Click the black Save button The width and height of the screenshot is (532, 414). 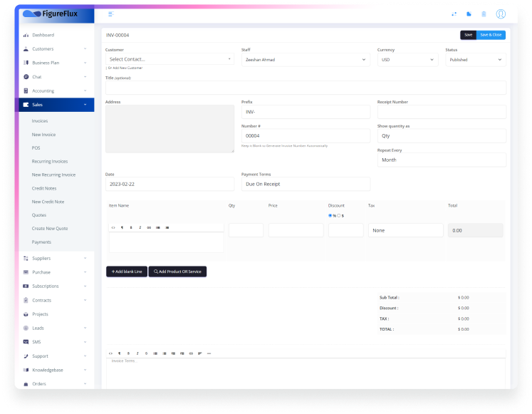(468, 35)
